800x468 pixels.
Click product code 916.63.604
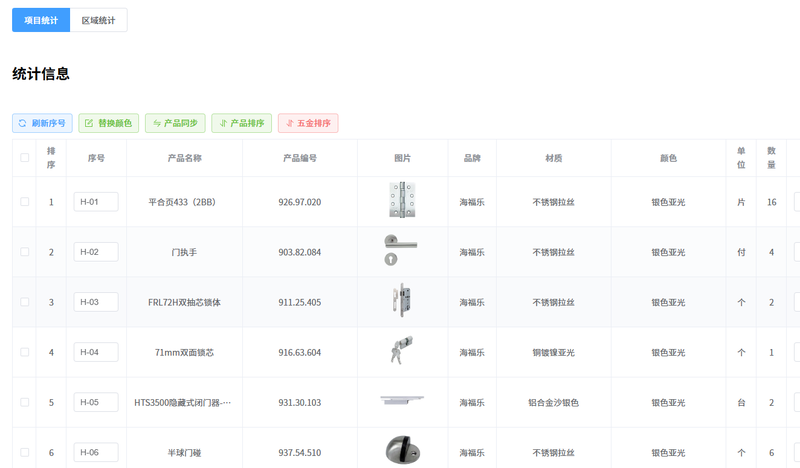[299, 352]
